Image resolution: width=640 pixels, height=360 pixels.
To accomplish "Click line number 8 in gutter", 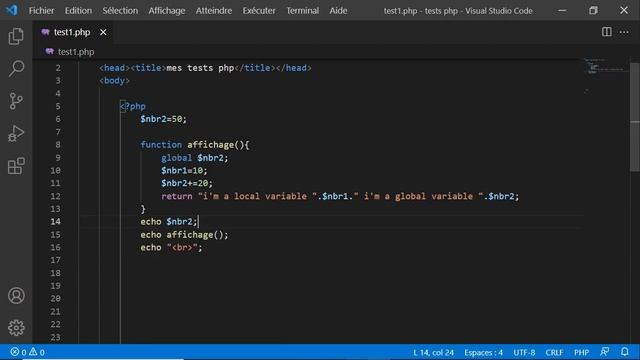I will (58, 145).
